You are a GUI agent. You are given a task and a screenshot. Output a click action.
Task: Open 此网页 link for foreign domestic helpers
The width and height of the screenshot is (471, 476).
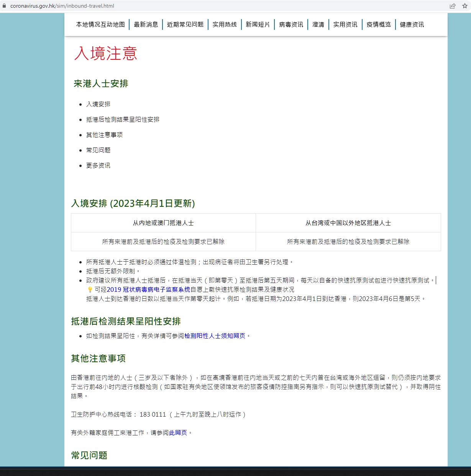click(178, 433)
